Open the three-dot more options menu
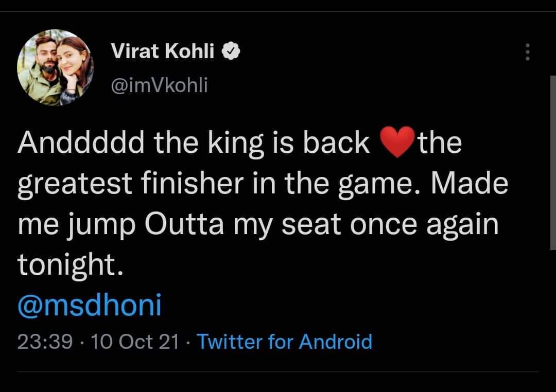Viewport: 556px width, 392px height. (528, 52)
